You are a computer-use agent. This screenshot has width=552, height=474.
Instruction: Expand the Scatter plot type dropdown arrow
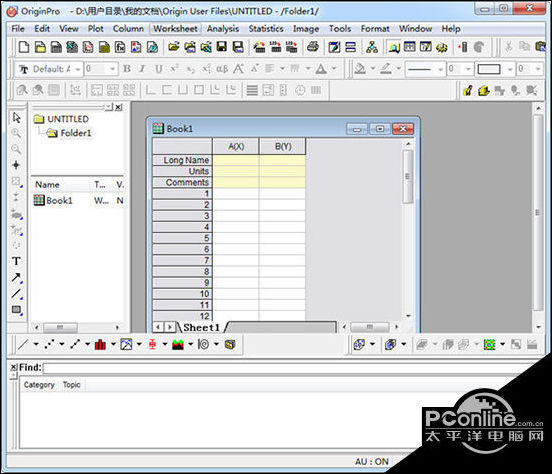click(62, 344)
